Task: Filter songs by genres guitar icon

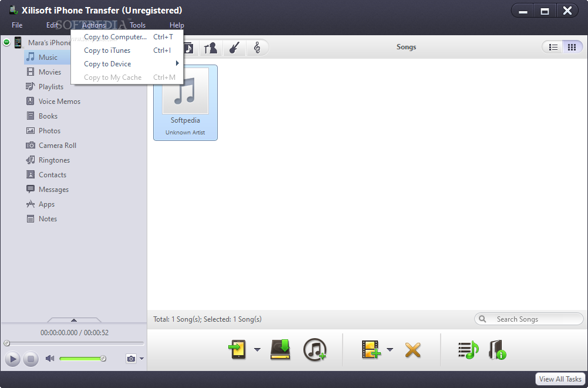Action: click(x=234, y=48)
